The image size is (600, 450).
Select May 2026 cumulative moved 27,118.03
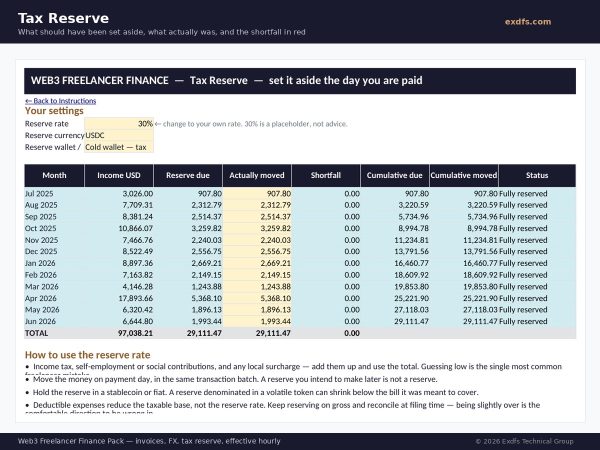coord(464,310)
